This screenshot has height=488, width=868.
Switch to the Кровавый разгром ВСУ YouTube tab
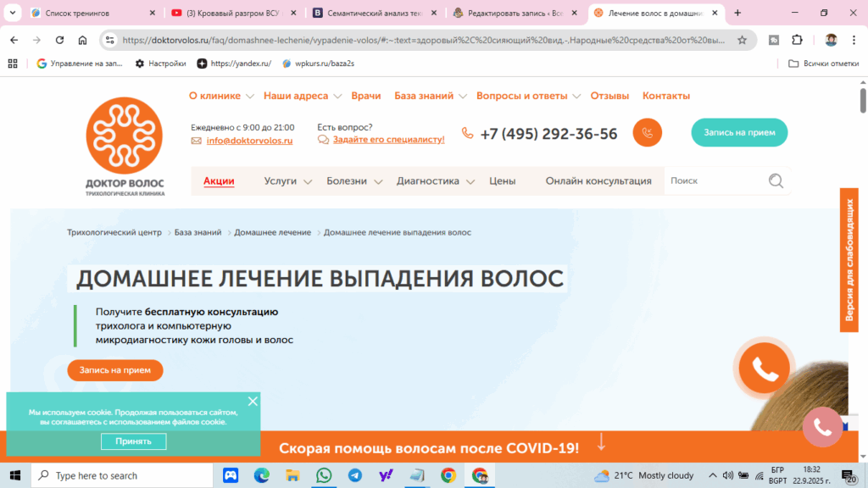pyautogui.click(x=233, y=13)
